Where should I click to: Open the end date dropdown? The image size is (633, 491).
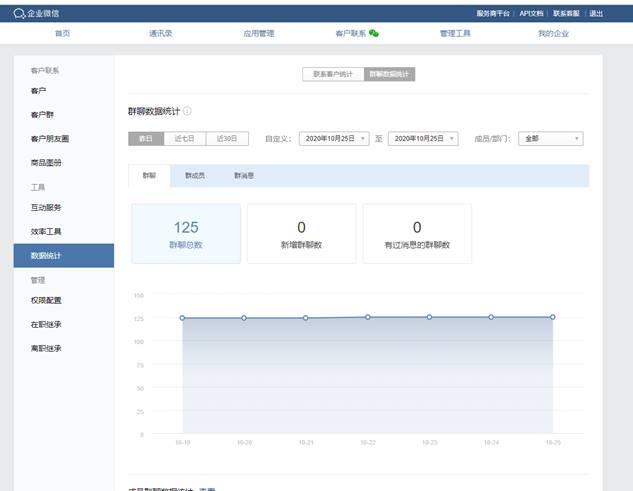(x=422, y=139)
